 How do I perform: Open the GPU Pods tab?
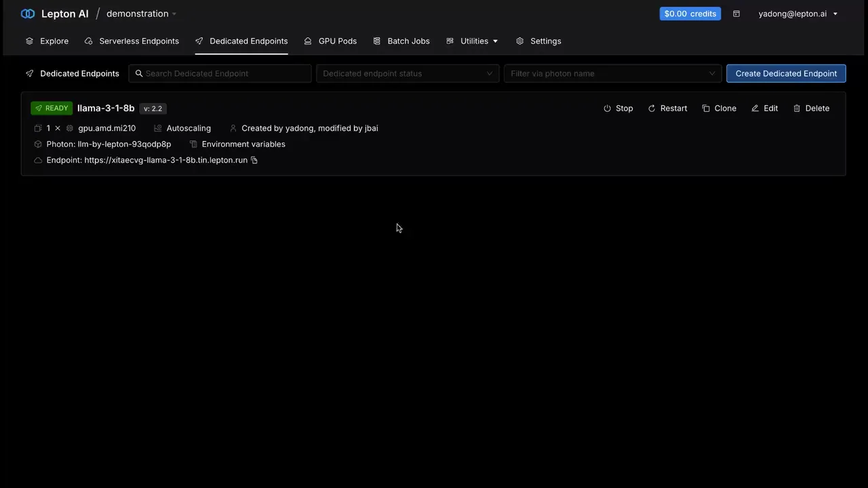pos(330,41)
